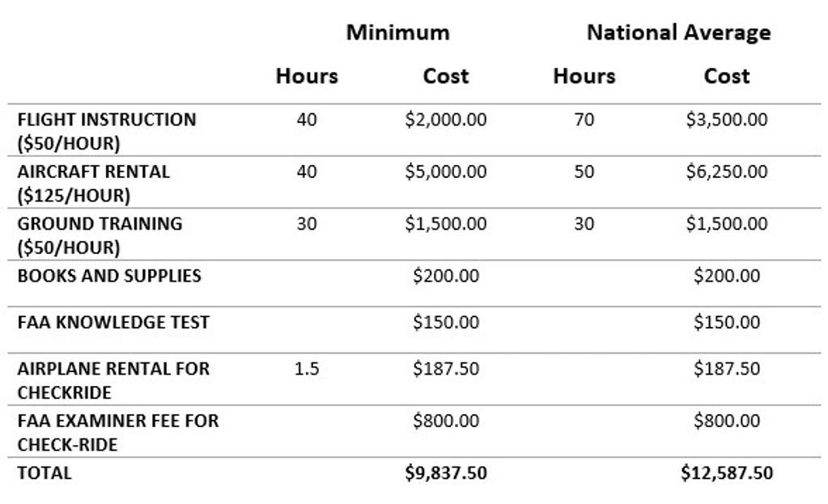Select the Flight Instruction row label
The width and height of the screenshot is (828, 504).
point(106,131)
